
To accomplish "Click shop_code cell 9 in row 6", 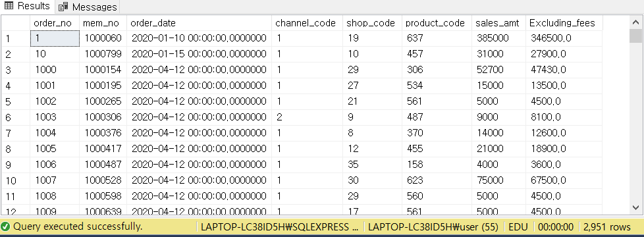I will [x=373, y=117].
